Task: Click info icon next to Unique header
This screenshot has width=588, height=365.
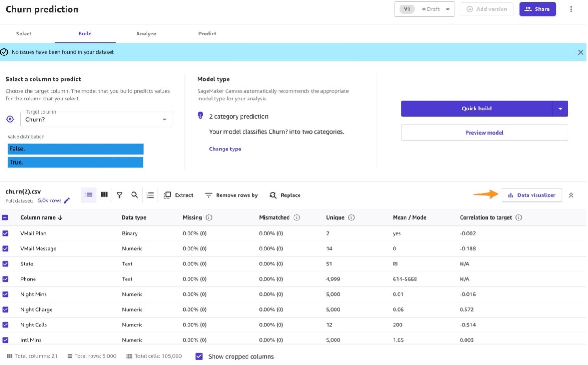Action: (x=351, y=218)
